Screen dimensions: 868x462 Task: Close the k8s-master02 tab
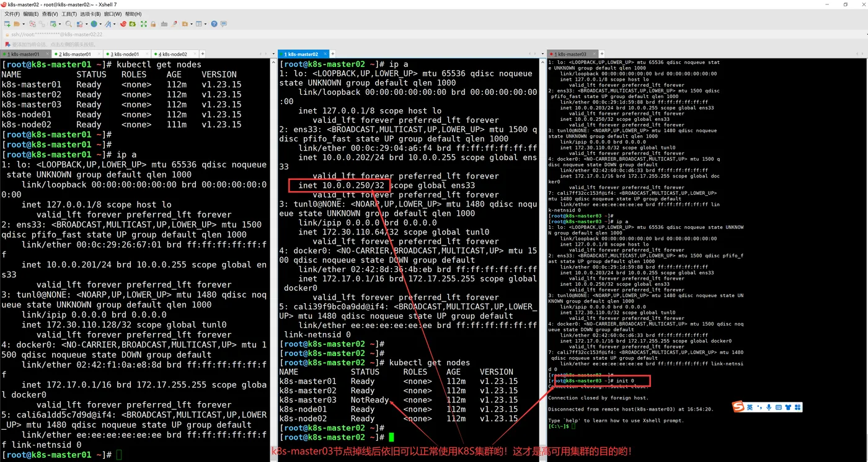tap(325, 54)
